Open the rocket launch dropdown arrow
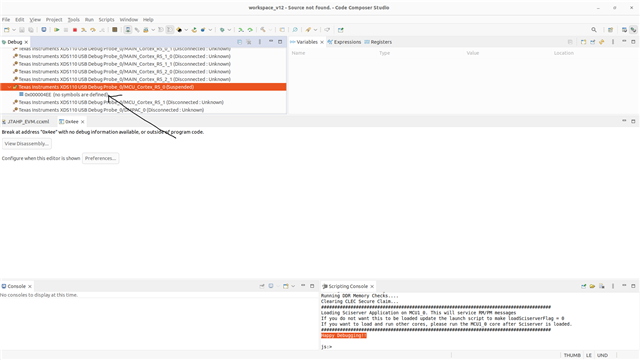 point(316,30)
